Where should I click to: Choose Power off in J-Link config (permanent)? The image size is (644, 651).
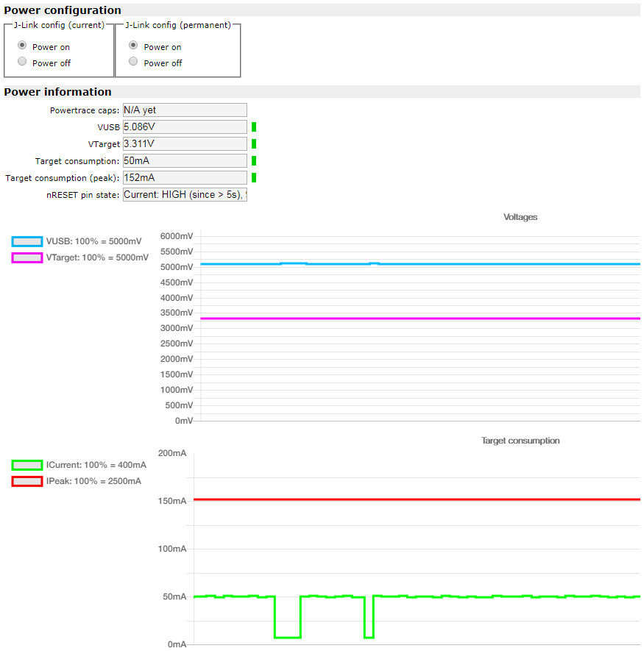click(133, 62)
